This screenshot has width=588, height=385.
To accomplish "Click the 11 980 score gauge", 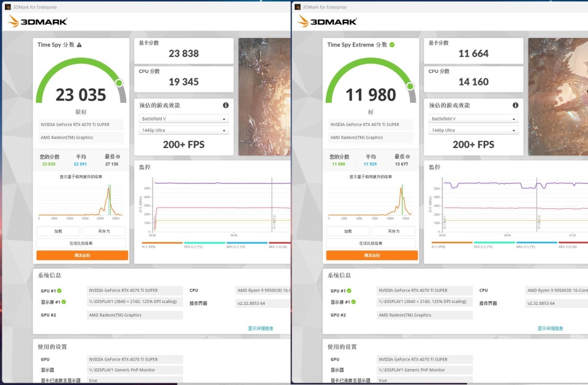I will point(371,81).
